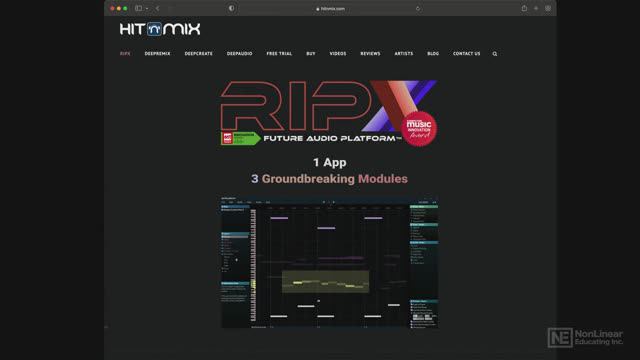The height and width of the screenshot is (360, 640).
Task: Go to the FREE TRIAL page
Action: coord(279,53)
